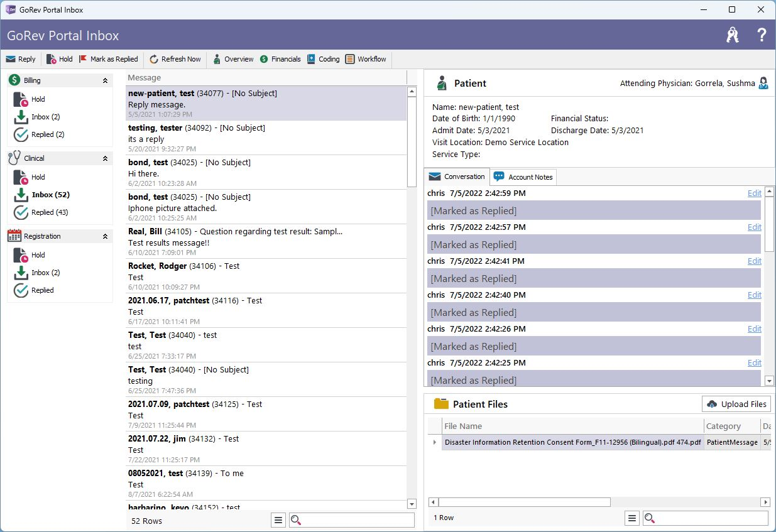Screen dimensions: 776x532
Task: Click Mark as Replied flag button
Action: coord(108,59)
